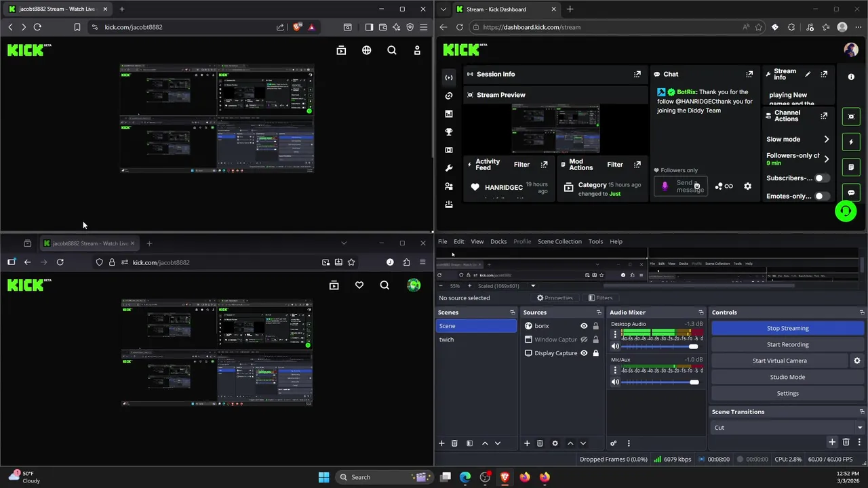The image size is (868, 488).
Task: Open the OBS Edit menu
Action: [459, 241]
